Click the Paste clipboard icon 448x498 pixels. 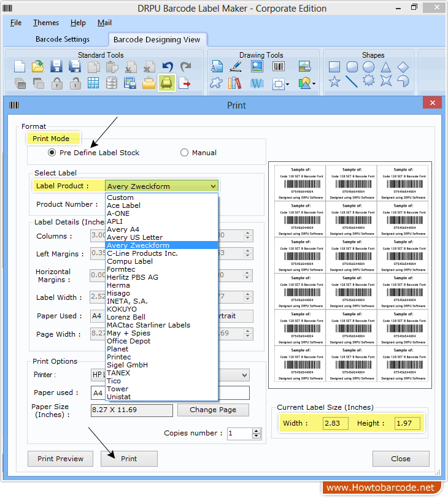(112, 67)
